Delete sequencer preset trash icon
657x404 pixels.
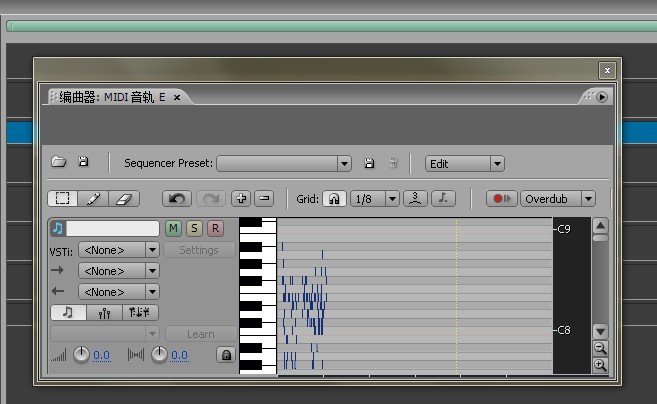[x=393, y=163]
